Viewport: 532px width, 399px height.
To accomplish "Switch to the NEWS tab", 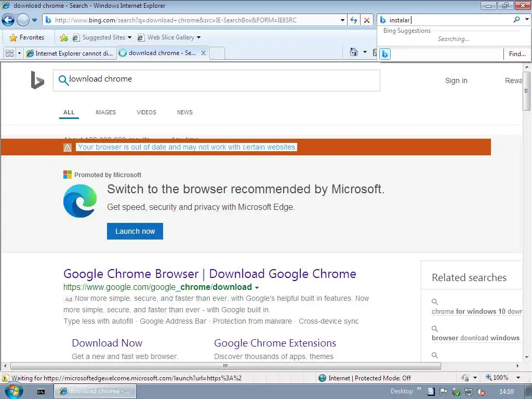I will point(184,112).
